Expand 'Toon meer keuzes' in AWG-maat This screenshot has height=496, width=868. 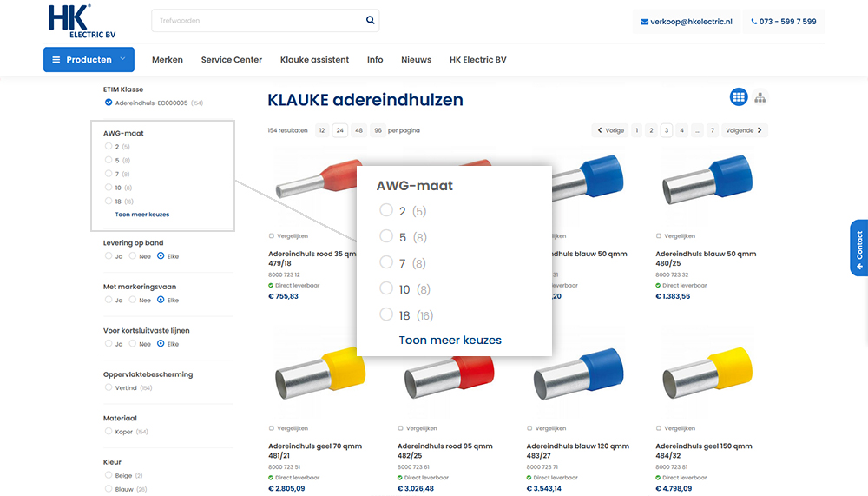pyautogui.click(x=142, y=215)
